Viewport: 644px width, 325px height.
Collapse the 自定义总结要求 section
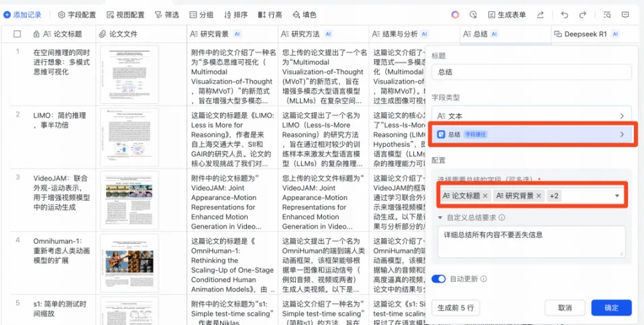pos(440,218)
